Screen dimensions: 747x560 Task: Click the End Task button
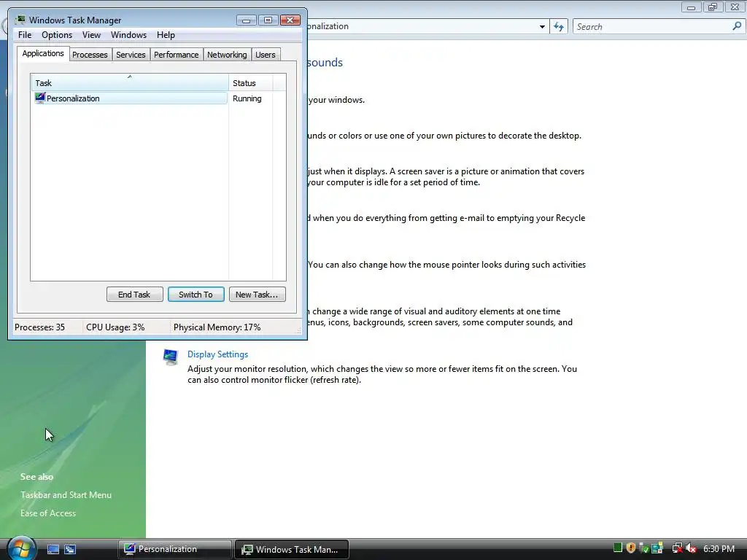[x=134, y=295]
